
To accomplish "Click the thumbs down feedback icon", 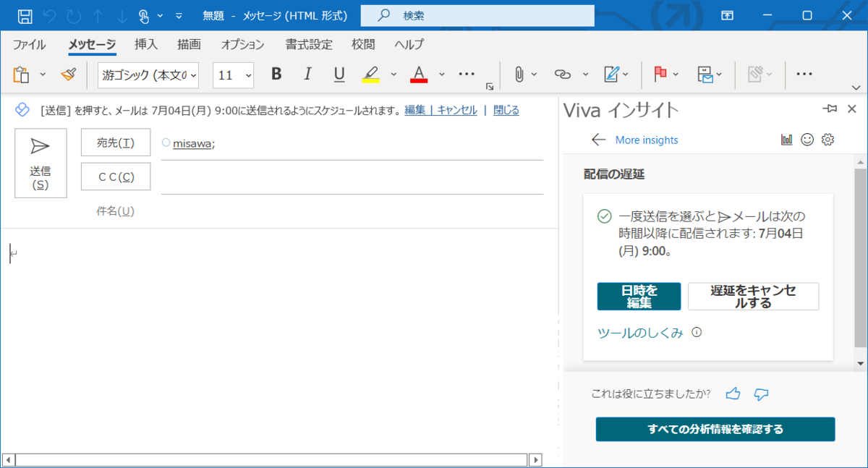I will 760,393.
